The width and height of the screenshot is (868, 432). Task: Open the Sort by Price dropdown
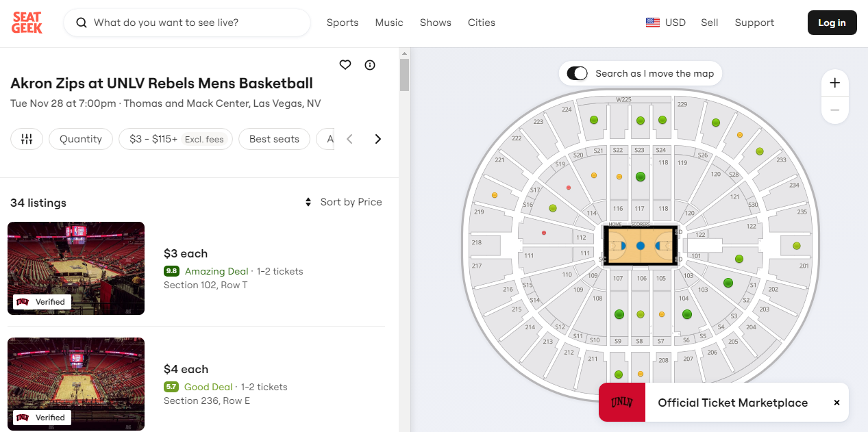click(x=343, y=202)
